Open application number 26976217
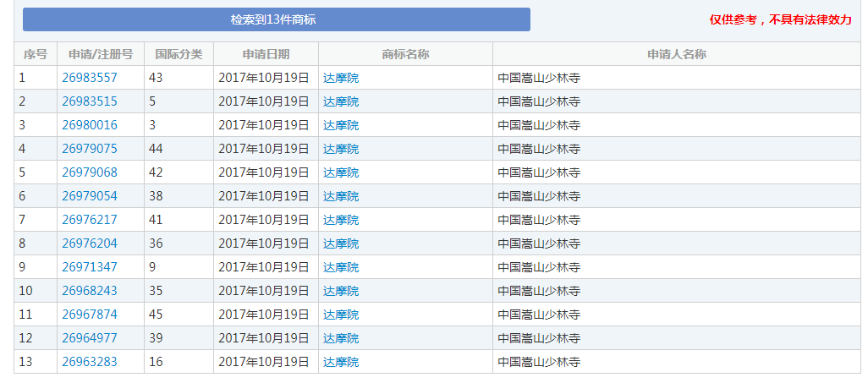The height and width of the screenshot is (383, 868). click(x=90, y=221)
